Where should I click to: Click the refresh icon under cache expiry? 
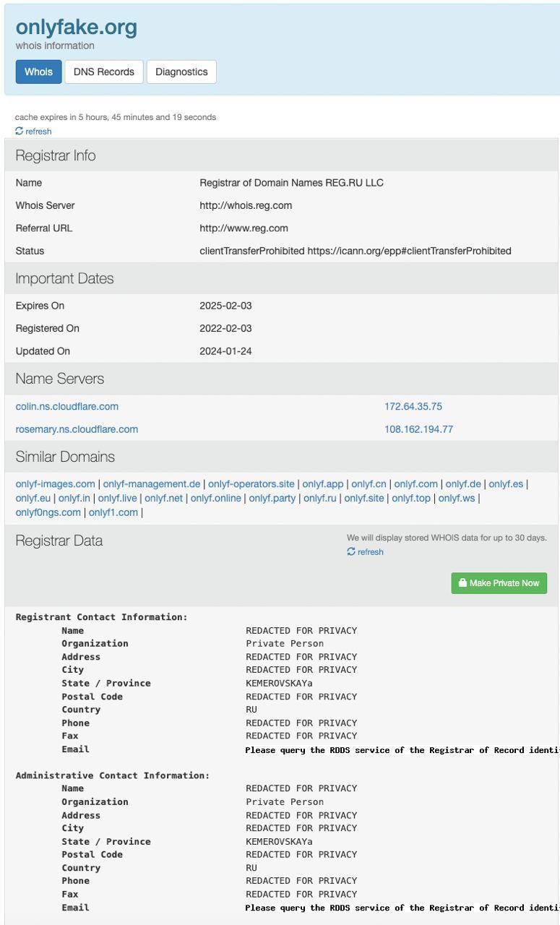pyautogui.click(x=20, y=132)
